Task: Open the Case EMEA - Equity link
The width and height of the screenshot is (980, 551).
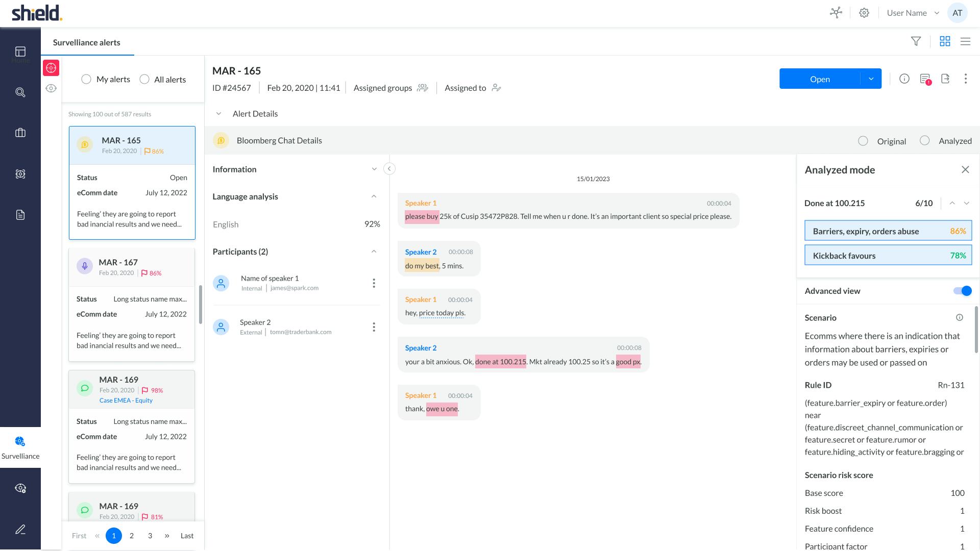Action: (x=126, y=400)
